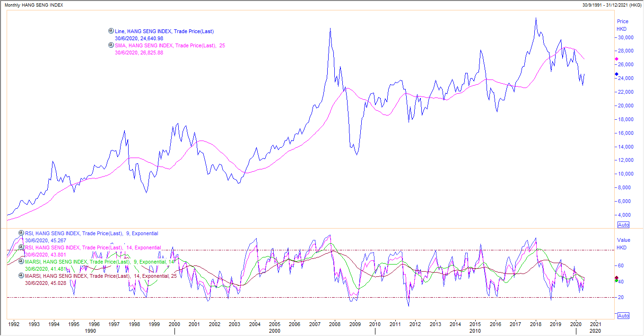Click Auto button on the price chart axis

coord(623,225)
